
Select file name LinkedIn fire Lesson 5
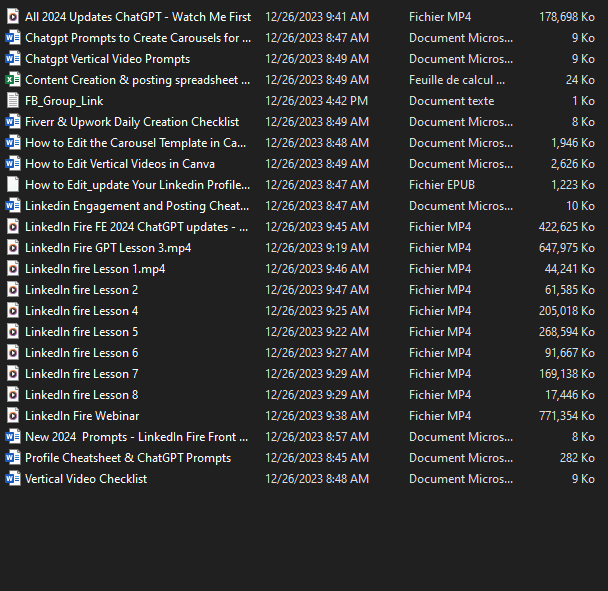[81, 332]
